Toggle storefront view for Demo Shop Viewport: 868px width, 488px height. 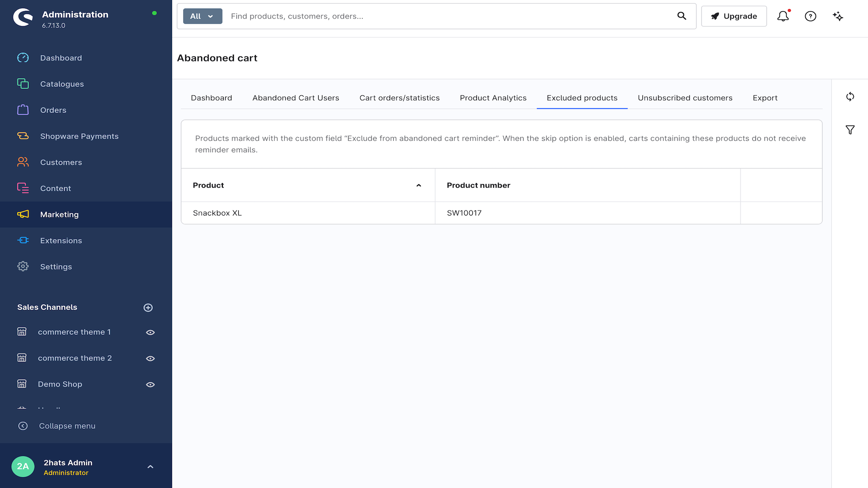tap(151, 385)
